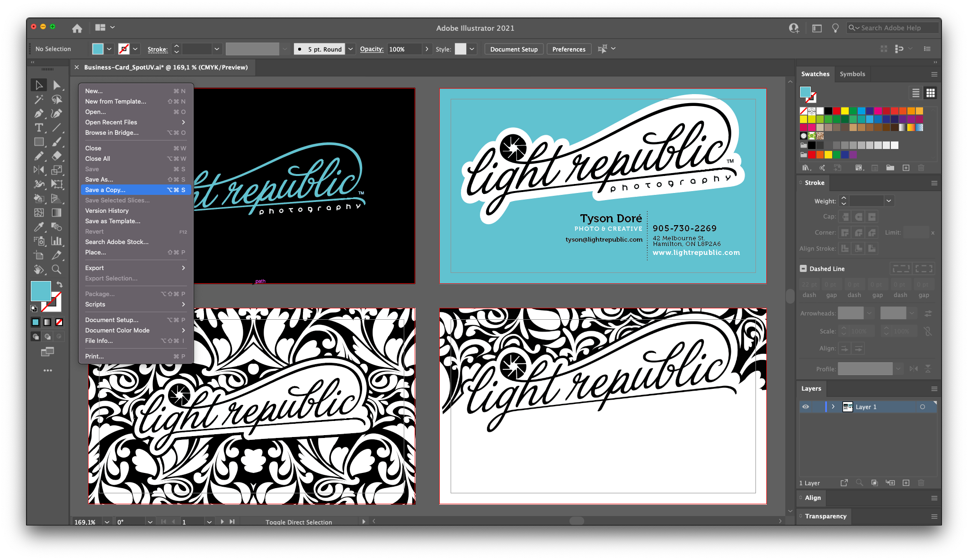
Task: Select the Direct Selection tool
Action: (57, 85)
